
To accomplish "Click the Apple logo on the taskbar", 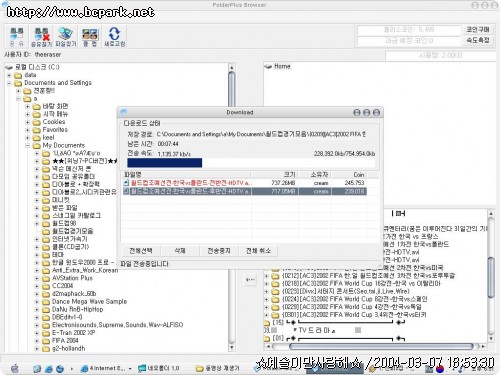I will pos(15,368).
